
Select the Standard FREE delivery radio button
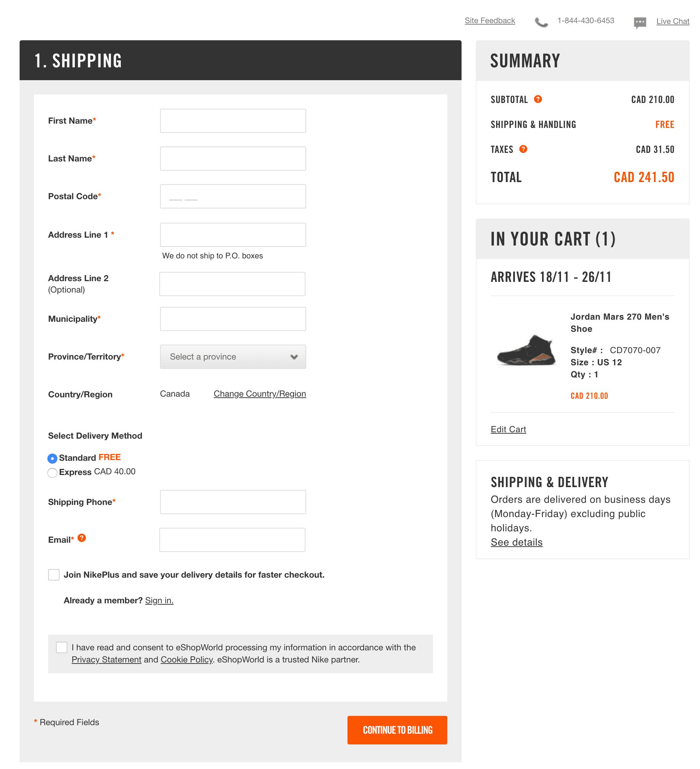coord(52,458)
